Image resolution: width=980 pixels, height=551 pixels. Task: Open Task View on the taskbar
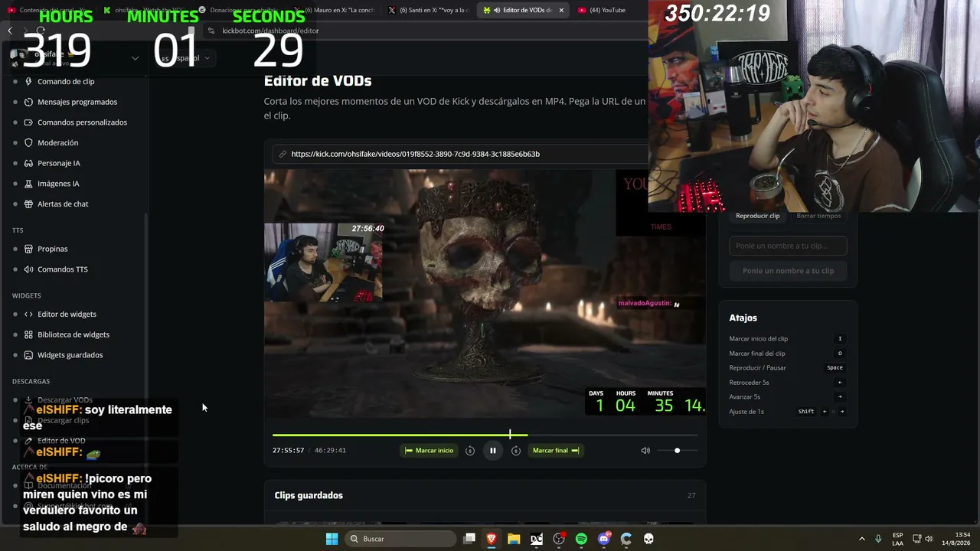click(x=469, y=539)
